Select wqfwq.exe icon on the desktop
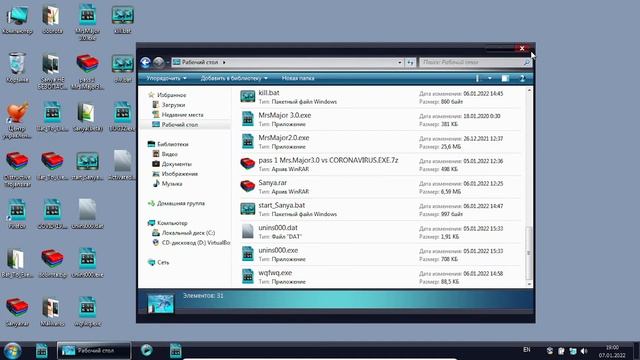The image size is (640, 360). (x=87, y=308)
